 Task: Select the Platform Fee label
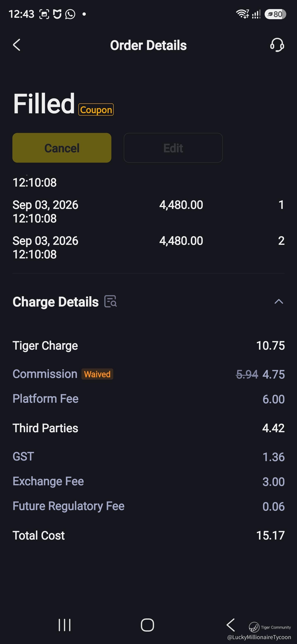tap(45, 399)
